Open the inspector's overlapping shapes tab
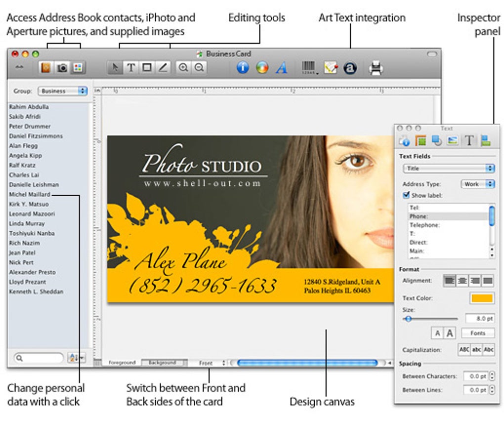Image resolution: width=504 pixels, height=423 pixels. 436,141
